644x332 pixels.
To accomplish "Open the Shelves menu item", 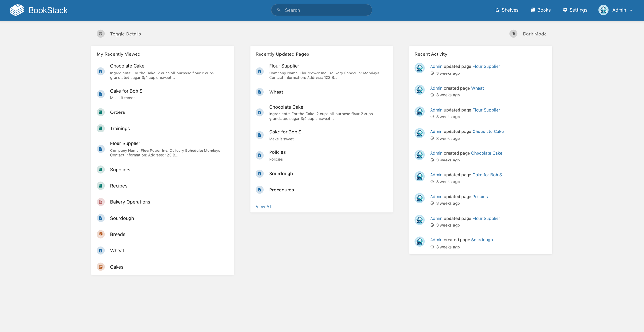I will (x=507, y=10).
